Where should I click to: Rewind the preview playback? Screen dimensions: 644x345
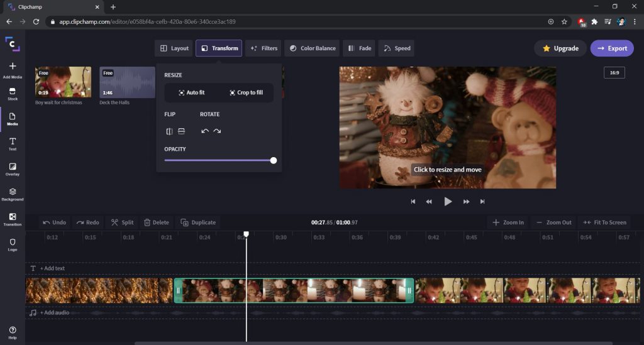(x=429, y=202)
